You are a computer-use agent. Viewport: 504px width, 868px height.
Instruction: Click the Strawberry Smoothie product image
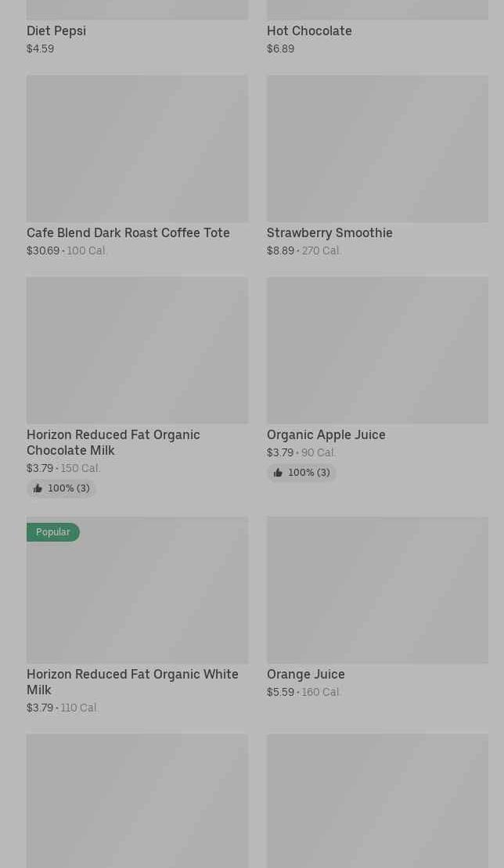tap(377, 149)
